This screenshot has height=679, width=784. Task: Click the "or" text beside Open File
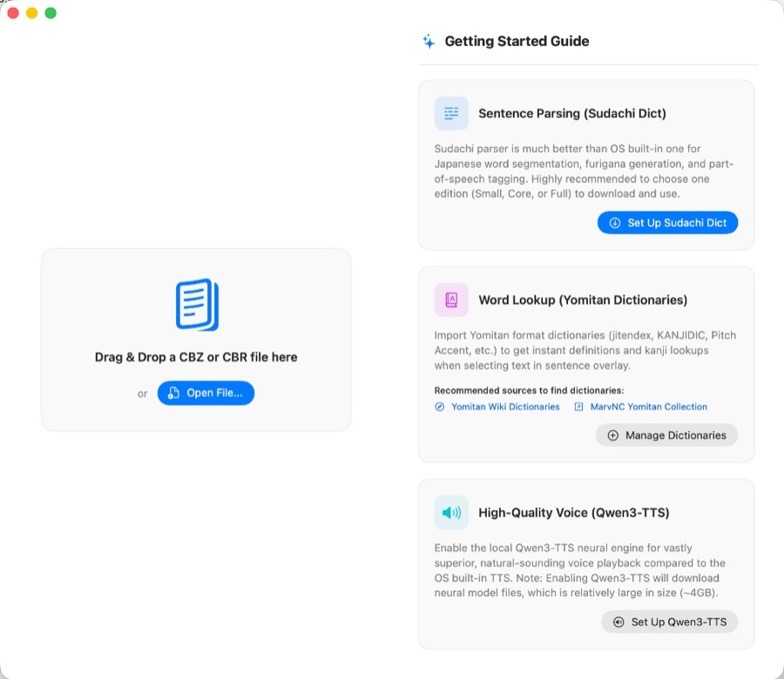click(143, 393)
